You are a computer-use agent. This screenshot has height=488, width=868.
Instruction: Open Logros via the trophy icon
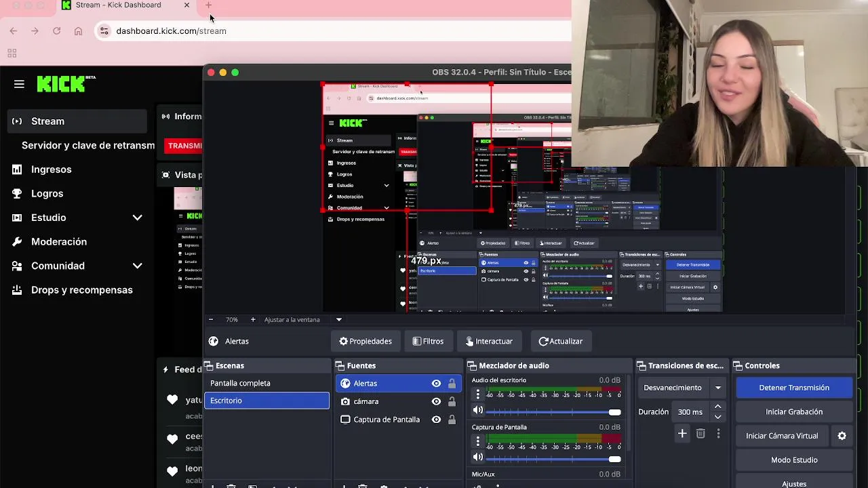[17, 193]
